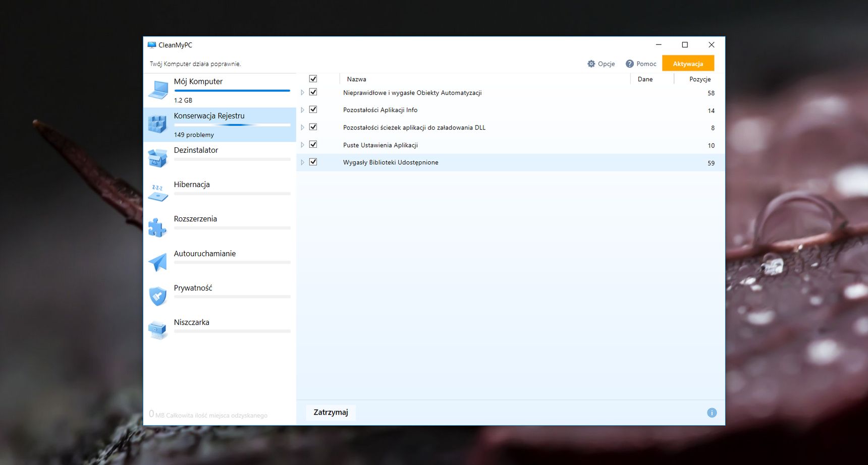The height and width of the screenshot is (465, 868).
Task: Select text Pozostałości Aplikacji Info
Action: (380, 110)
